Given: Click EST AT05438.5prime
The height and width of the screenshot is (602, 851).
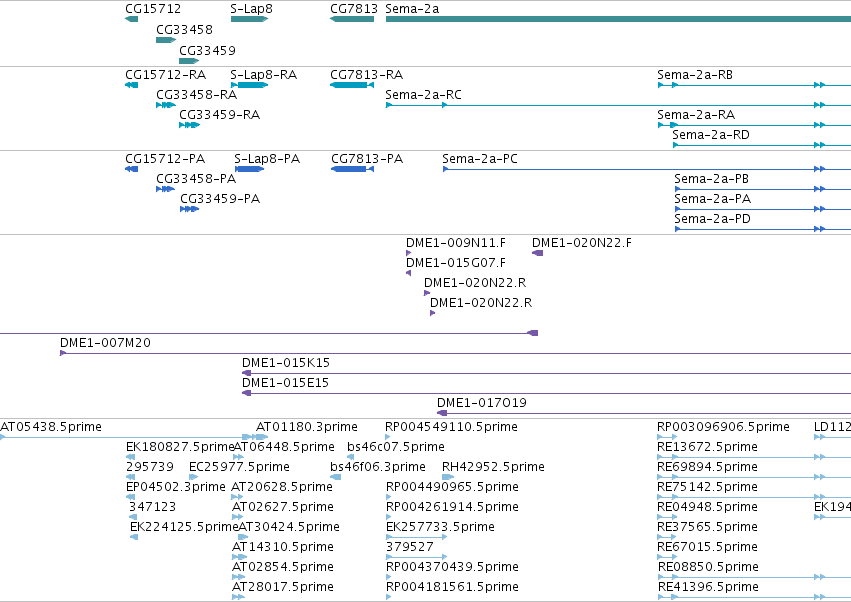Looking at the screenshot, I should (x=51, y=427).
